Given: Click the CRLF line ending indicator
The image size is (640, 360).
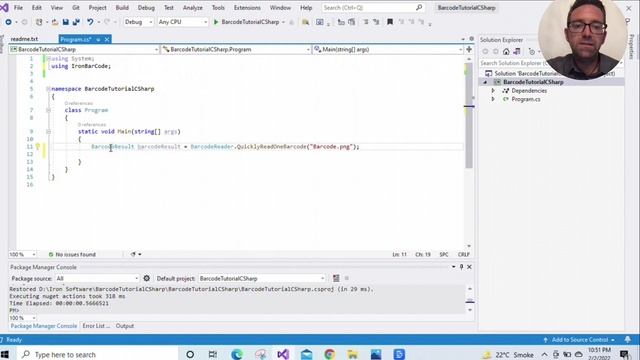Looking at the screenshot, I should click(463, 254).
